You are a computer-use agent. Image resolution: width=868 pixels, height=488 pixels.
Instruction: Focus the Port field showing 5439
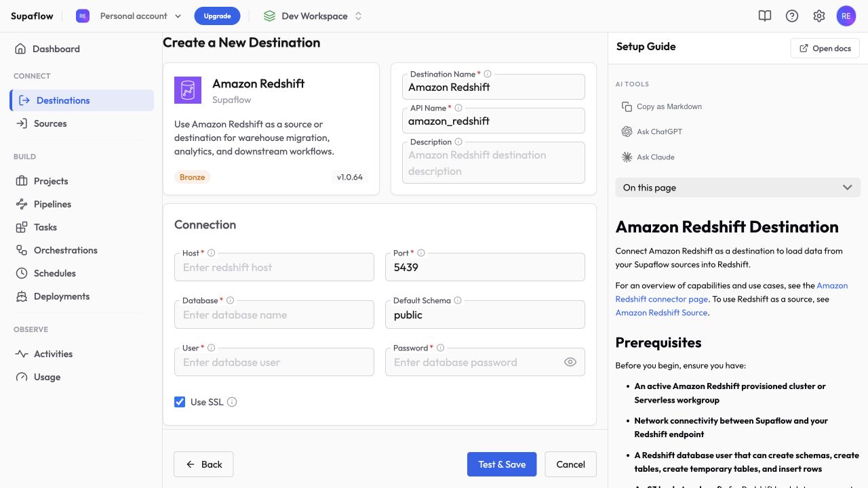[485, 267]
